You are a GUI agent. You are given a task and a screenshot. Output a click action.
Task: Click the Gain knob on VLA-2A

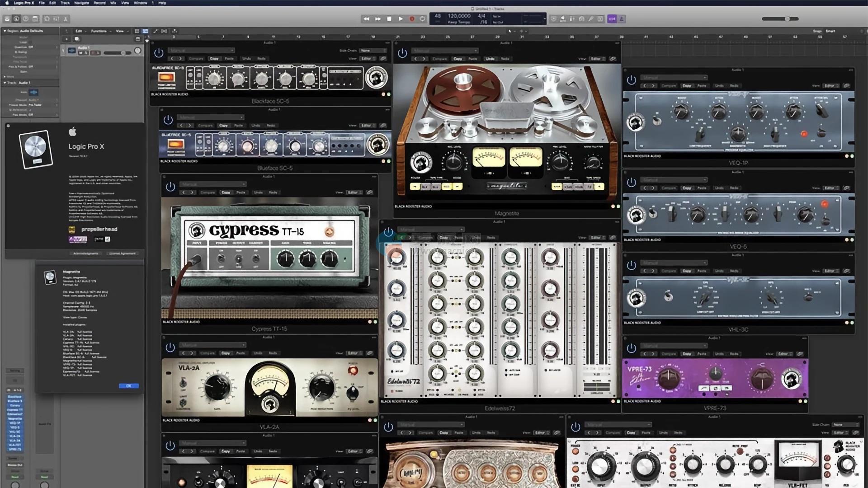217,387
